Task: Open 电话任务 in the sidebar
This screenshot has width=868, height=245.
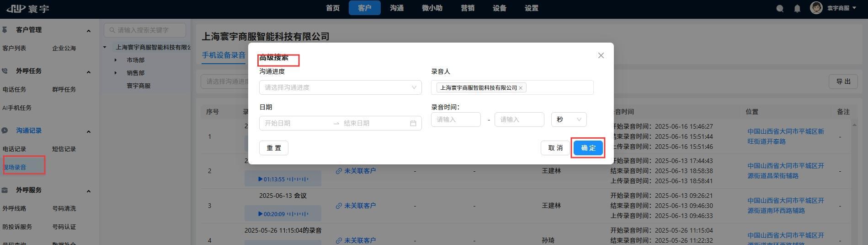Action: [14, 89]
